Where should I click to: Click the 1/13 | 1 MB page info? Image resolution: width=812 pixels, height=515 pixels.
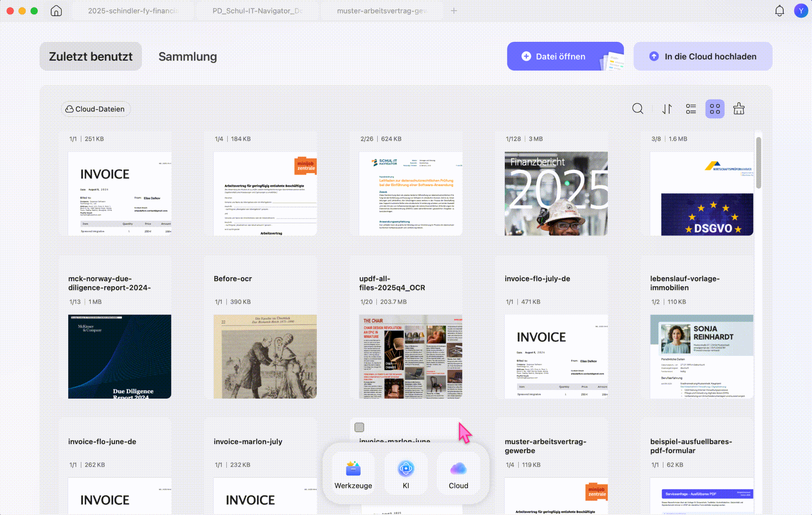pos(85,302)
